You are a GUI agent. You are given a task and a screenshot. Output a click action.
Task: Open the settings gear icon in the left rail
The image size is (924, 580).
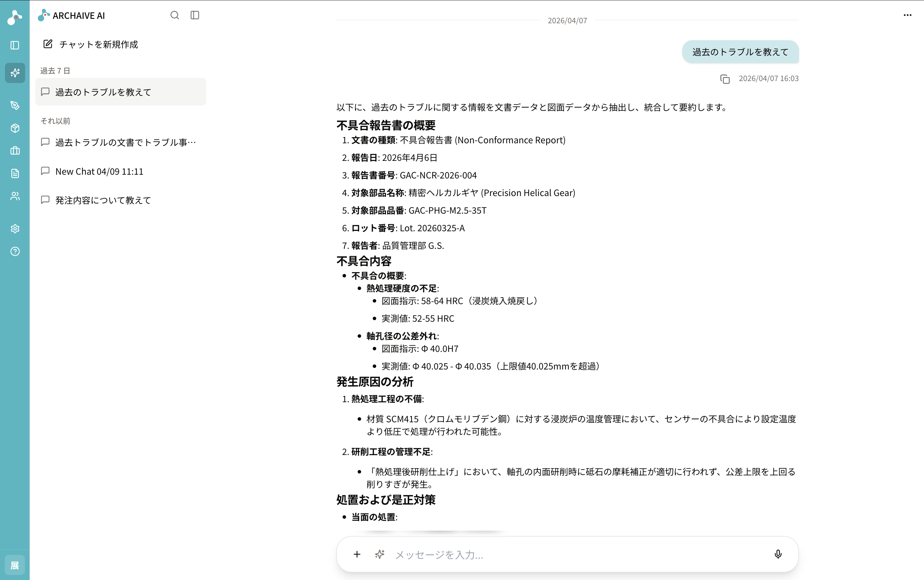[x=15, y=229]
